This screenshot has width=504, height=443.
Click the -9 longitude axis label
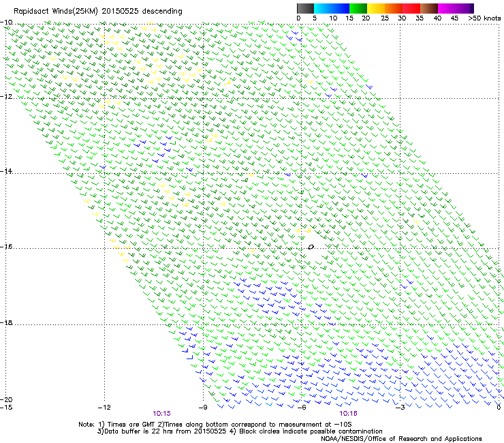[203, 408]
